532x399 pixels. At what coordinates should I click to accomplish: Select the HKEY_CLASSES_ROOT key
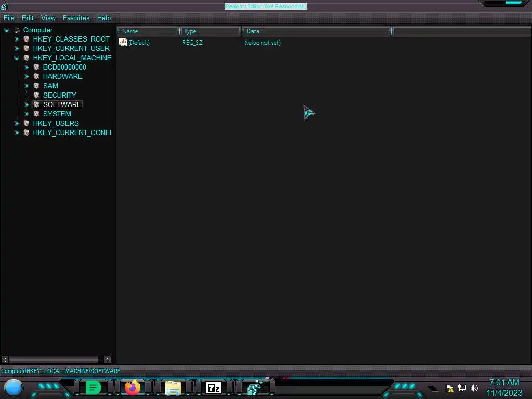click(71, 39)
